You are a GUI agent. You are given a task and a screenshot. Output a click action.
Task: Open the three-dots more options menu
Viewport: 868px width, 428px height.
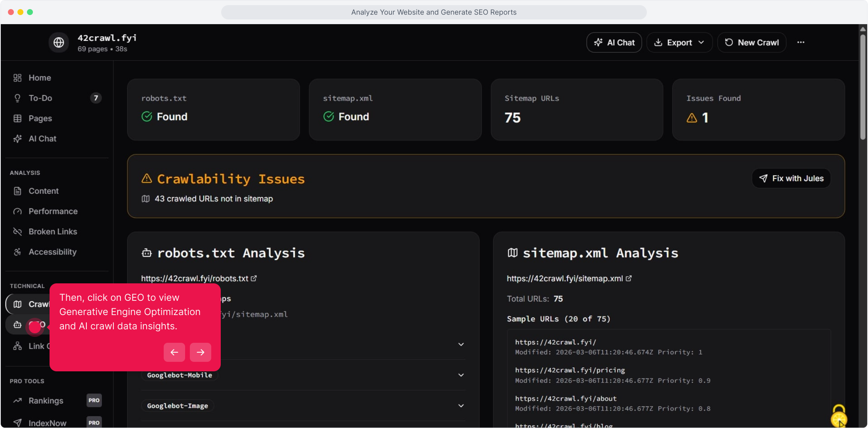pyautogui.click(x=801, y=42)
